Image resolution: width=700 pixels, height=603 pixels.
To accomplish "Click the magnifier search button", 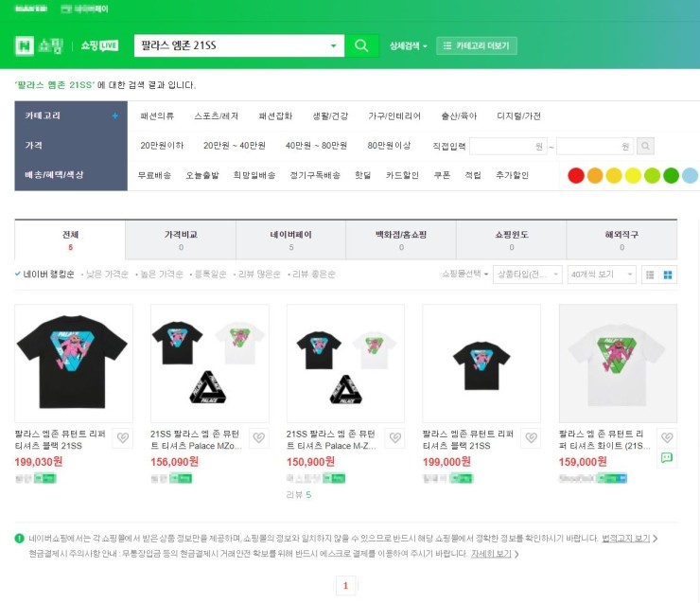I will click(361, 45).
